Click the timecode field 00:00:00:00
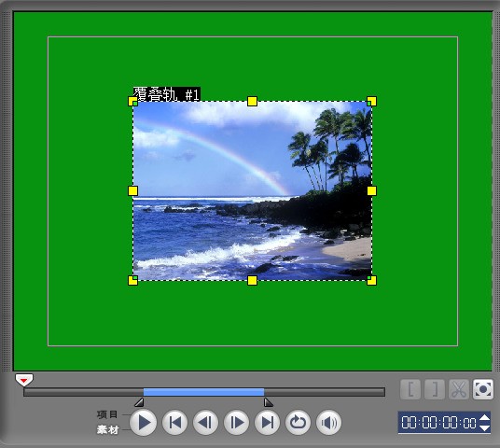500x448 pixels. [x=438, y=423]
